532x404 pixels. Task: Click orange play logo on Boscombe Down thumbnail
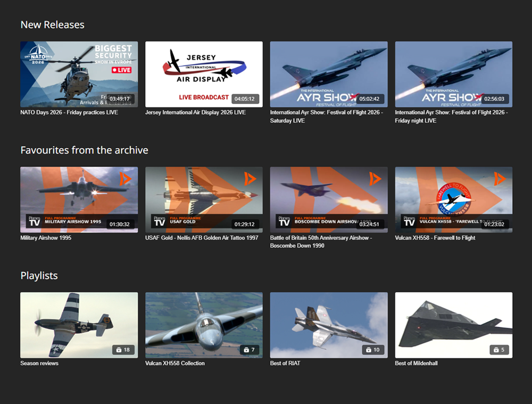375,179
